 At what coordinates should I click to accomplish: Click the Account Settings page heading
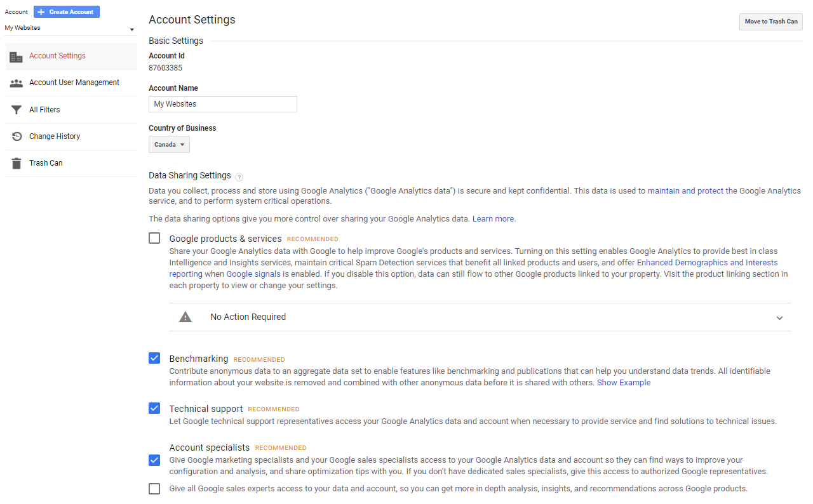pos(192,20)
